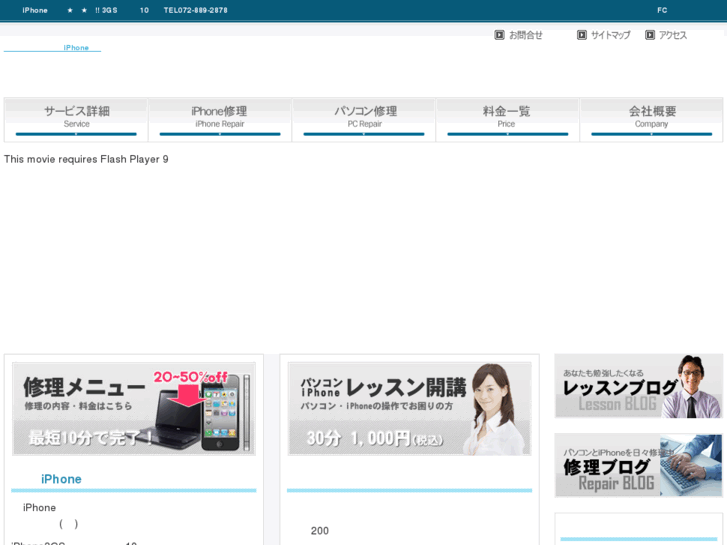The image size is (727, 545).
Task: Click the 修理メニュー repair menu banner
Action: click(134, 409)
